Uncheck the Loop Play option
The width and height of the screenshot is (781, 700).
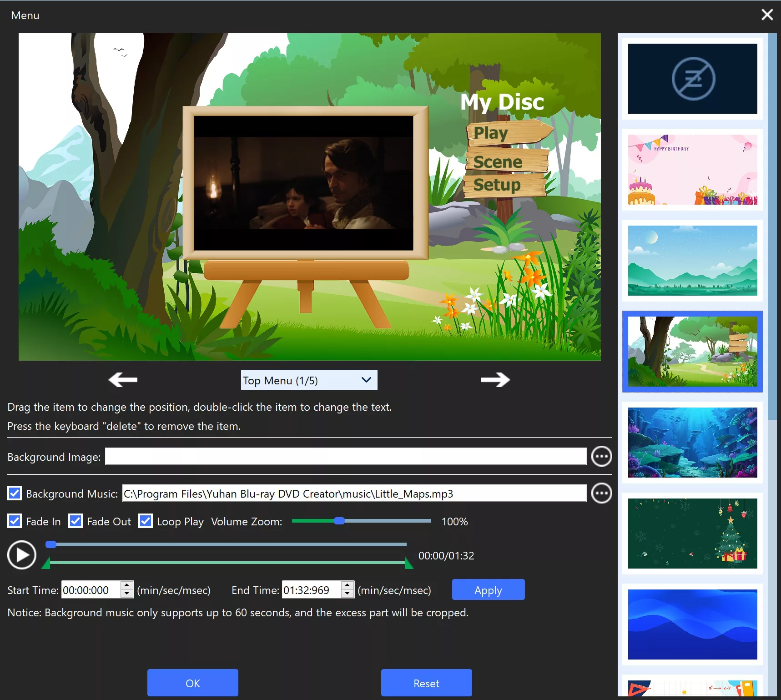click(x=146, y=521)
